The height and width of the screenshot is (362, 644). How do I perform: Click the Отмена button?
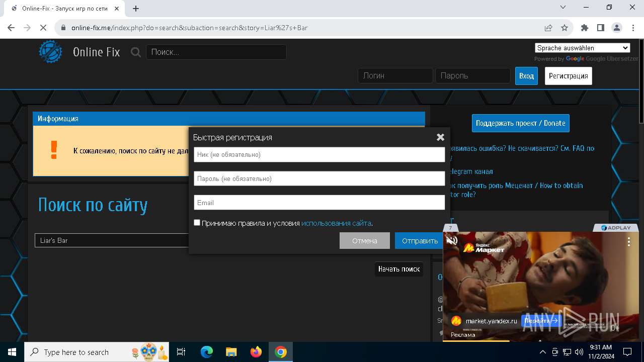click(365, 240)
